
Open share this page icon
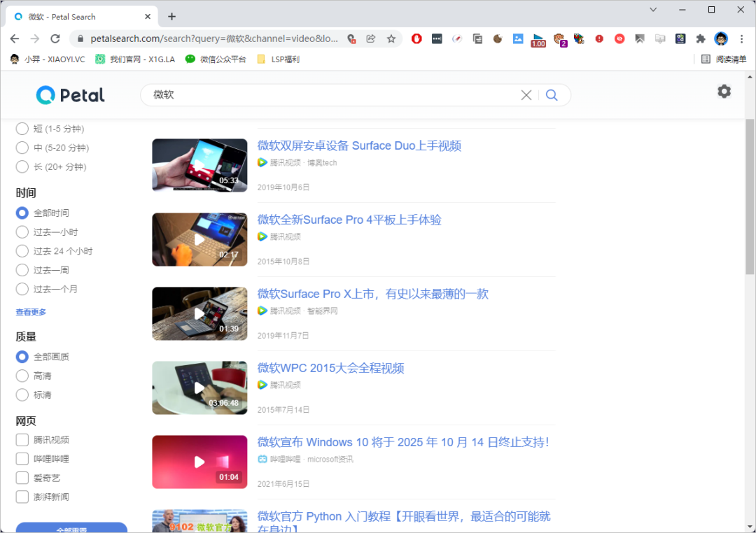[x=371, y=38]
